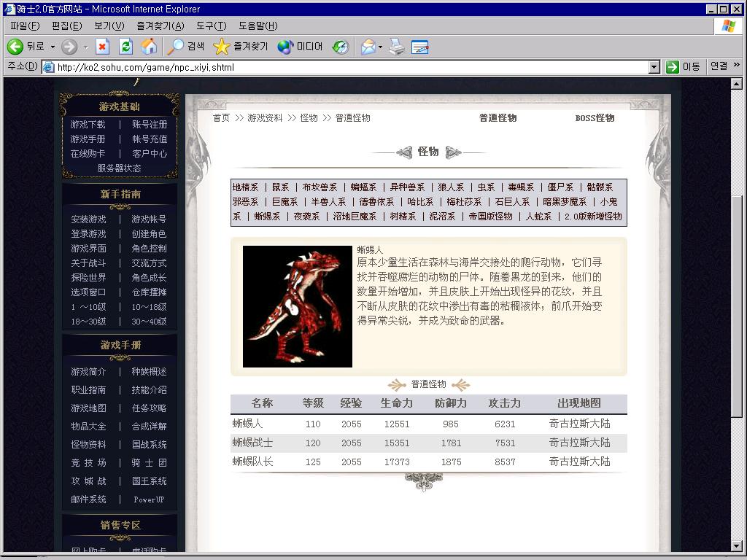Screen dimensions: 747x560
Task: Open the 哈比系 monster category
Action: [x=420, y=202]
